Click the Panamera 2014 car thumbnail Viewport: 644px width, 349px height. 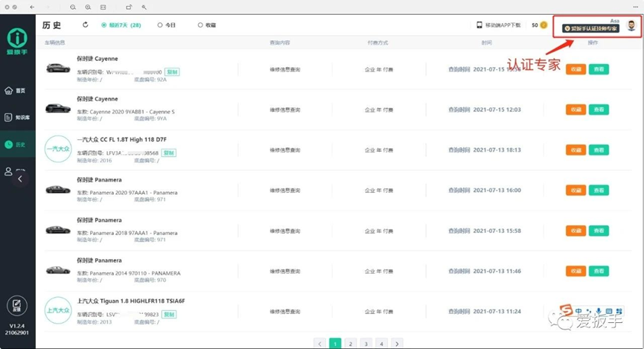tap(58, 270)
